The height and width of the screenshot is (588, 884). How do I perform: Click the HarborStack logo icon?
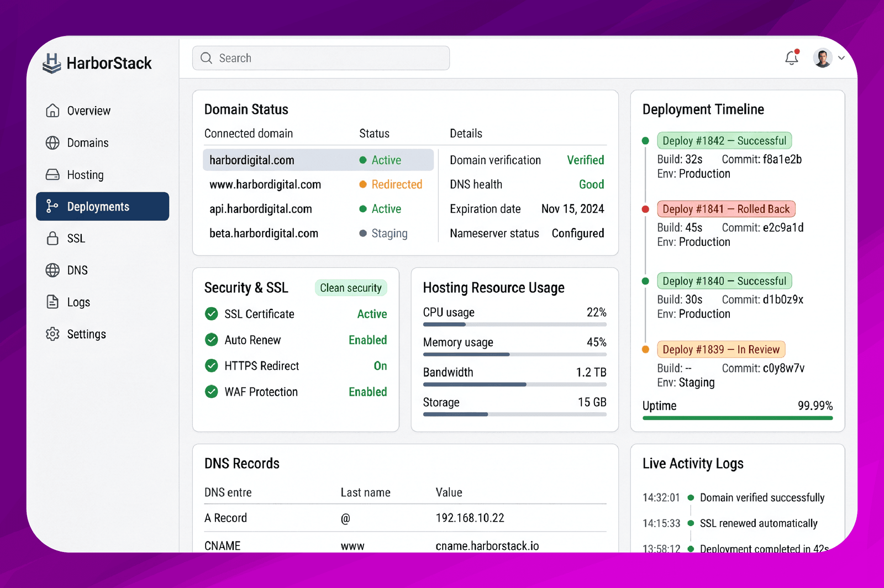point(51,63)
